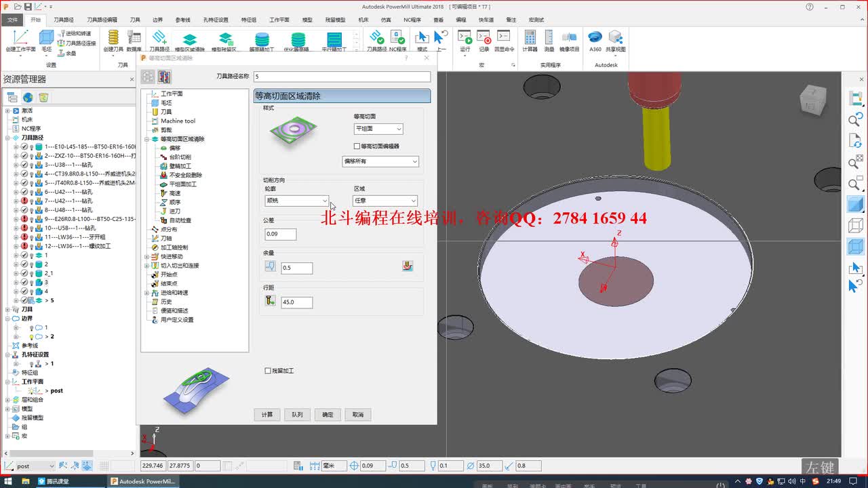
Task: Toggle light bulb for toolpath 10---U58---1---钻孔
Action: (31, 228)
